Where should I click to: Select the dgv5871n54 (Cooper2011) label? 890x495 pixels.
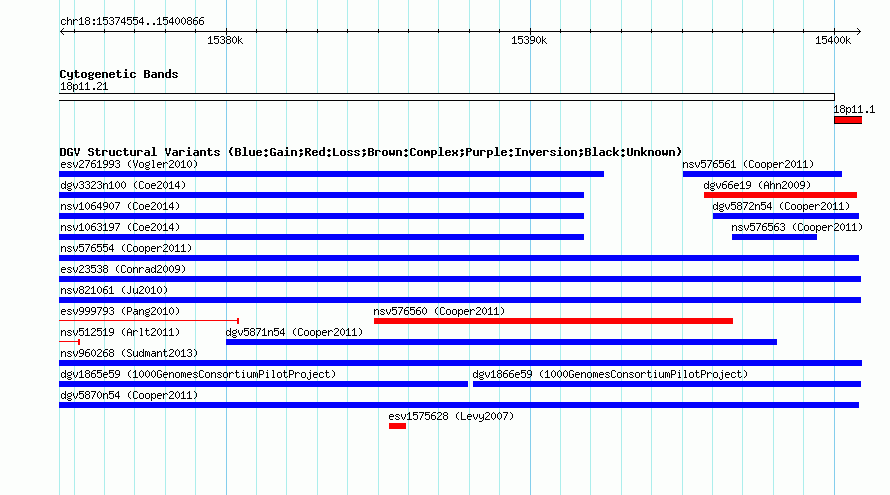pos(294,332)
